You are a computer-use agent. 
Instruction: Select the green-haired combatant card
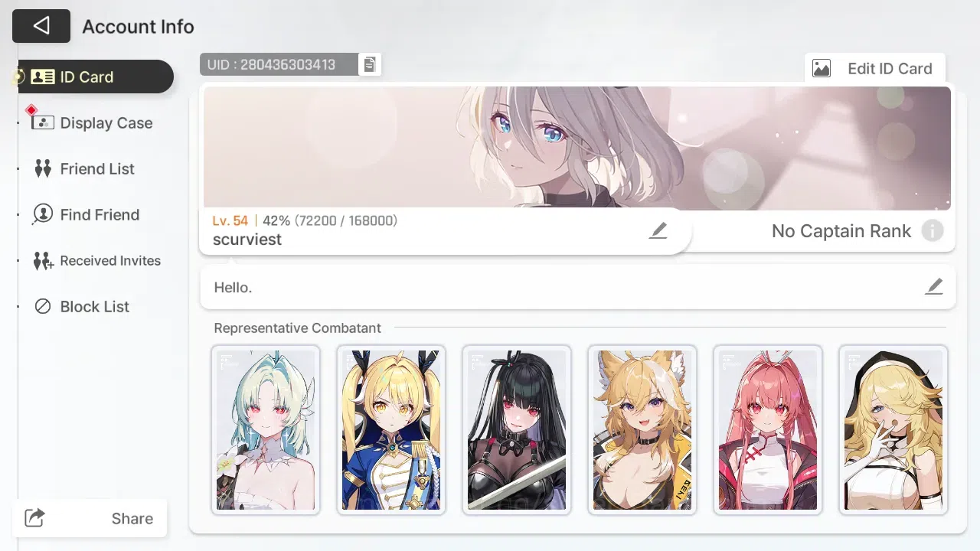click(266, 430)
